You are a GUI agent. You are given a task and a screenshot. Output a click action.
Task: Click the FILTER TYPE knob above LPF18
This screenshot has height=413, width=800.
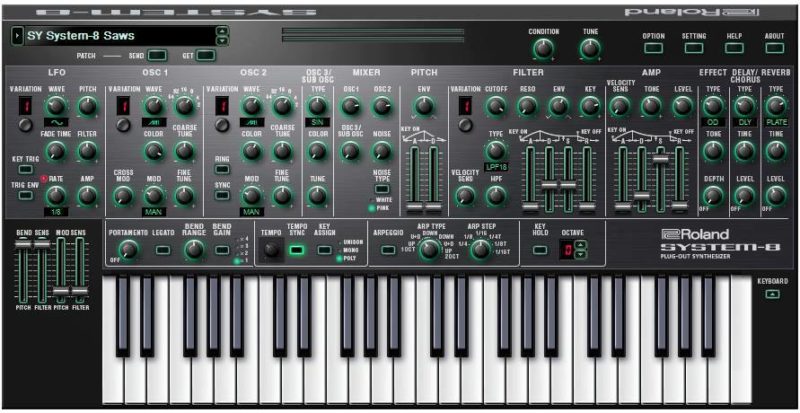coord(495,151)
